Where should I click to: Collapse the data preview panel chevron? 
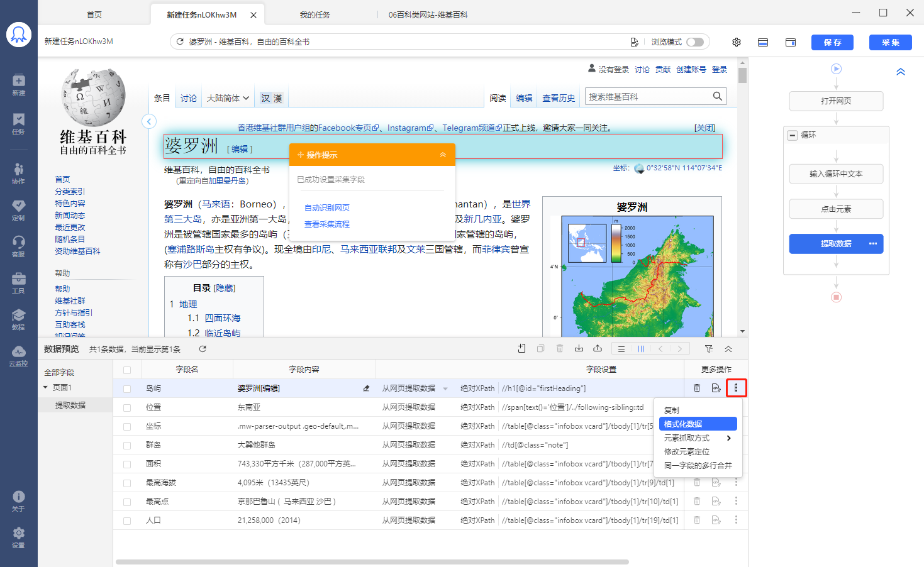[728, 349]
